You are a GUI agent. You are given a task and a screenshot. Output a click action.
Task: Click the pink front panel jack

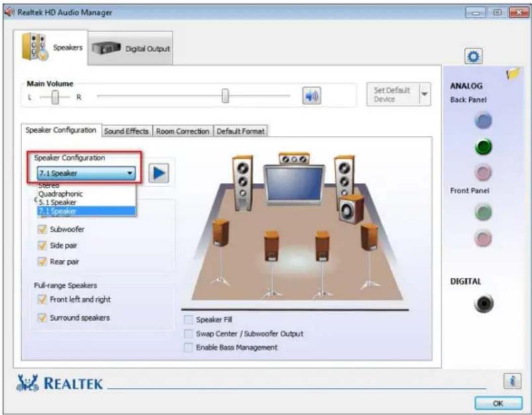pos(484,238)
